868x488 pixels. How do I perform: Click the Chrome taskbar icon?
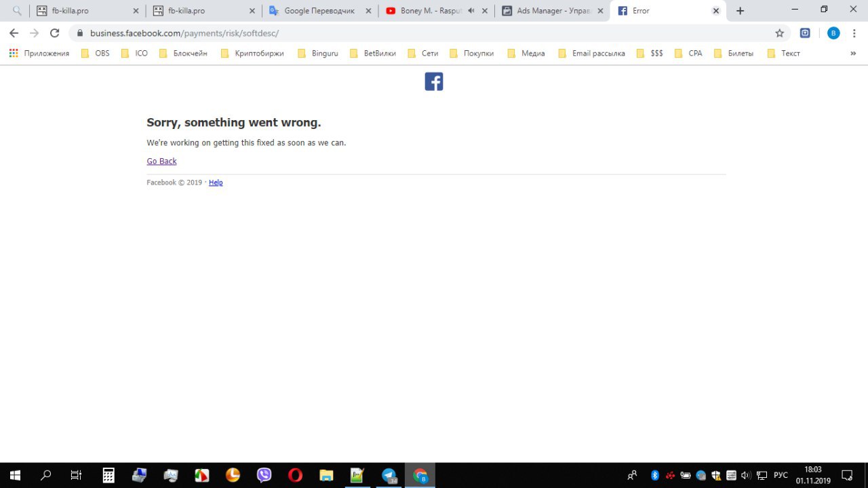[420, 475]
